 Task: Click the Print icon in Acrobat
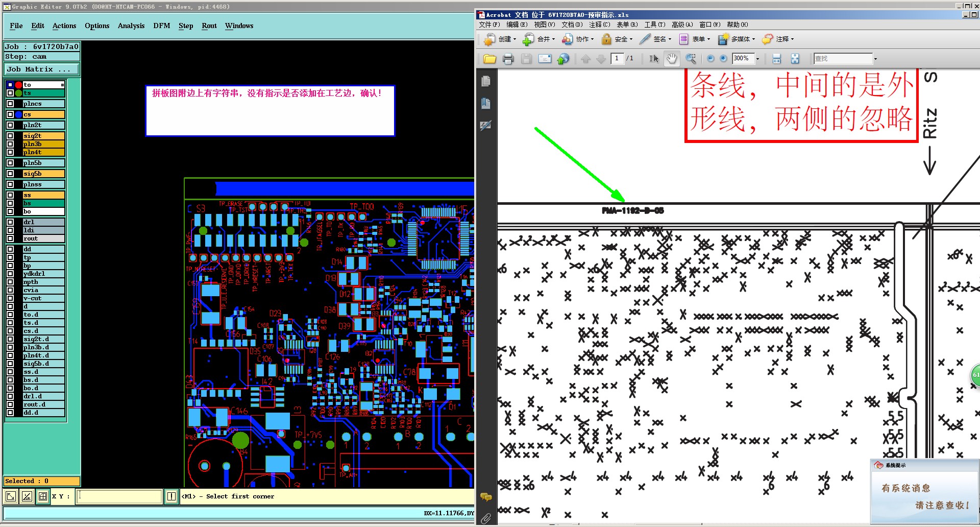508,59
